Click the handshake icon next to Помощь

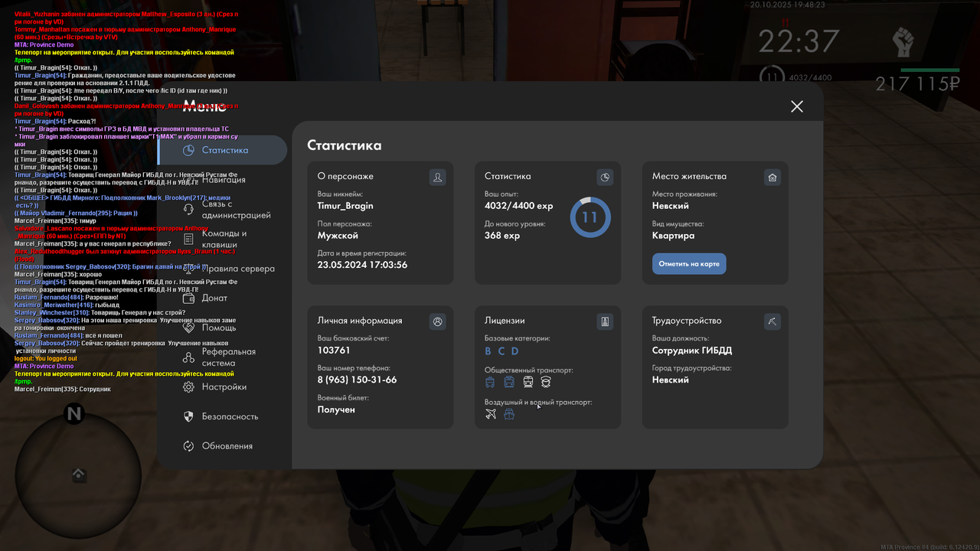(x=188, y=328)
